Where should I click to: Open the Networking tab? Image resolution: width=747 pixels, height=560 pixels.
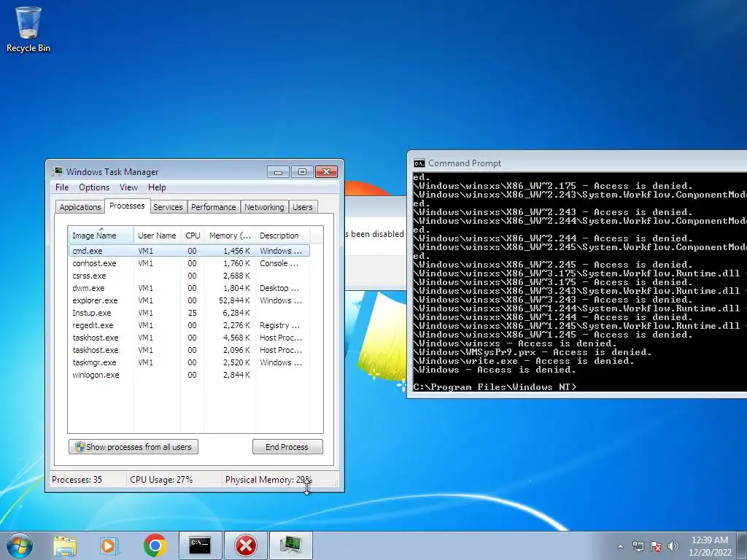coord(264,207)
